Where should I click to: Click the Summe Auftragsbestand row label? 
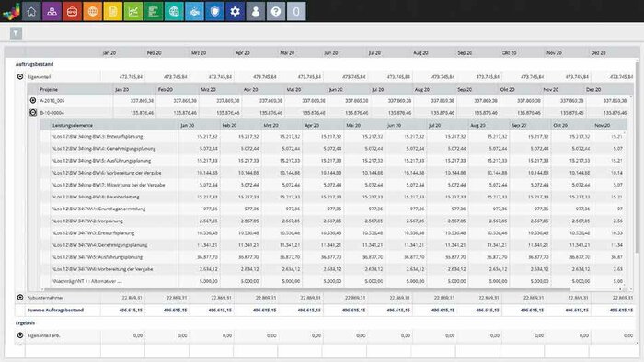click(x=55, y=310)
